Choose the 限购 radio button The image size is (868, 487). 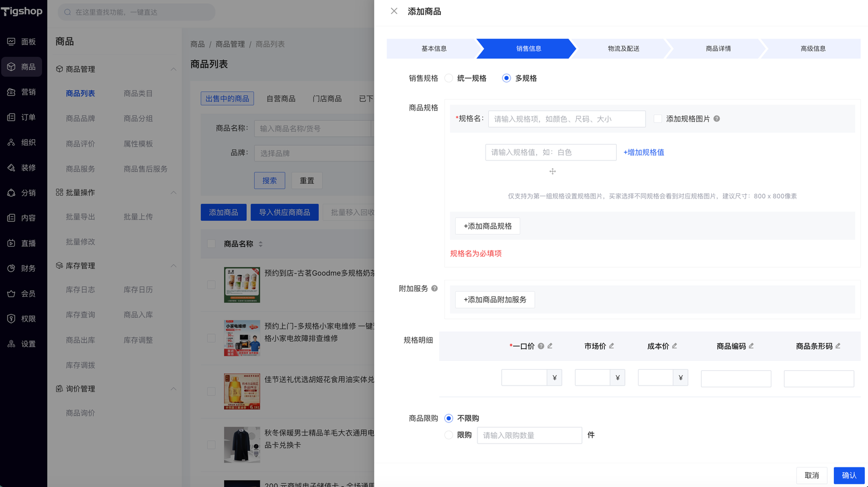[449, 435]
